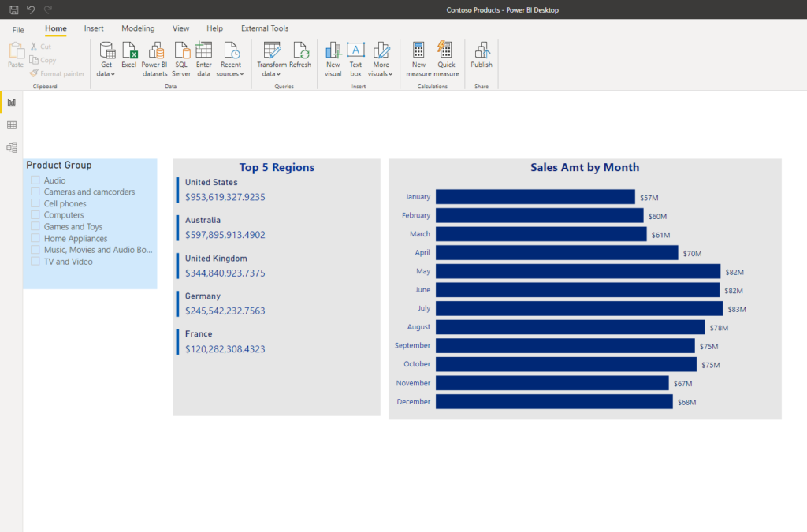Screen dimensions: 807x532
Task: Open the View tab
Action: coord(180,28)
